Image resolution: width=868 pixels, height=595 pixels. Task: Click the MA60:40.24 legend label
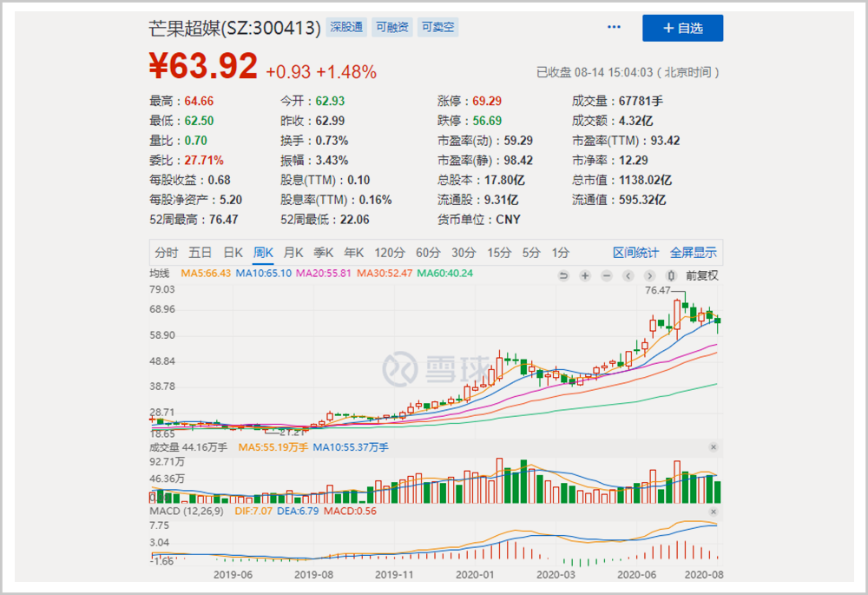point(445,274)
